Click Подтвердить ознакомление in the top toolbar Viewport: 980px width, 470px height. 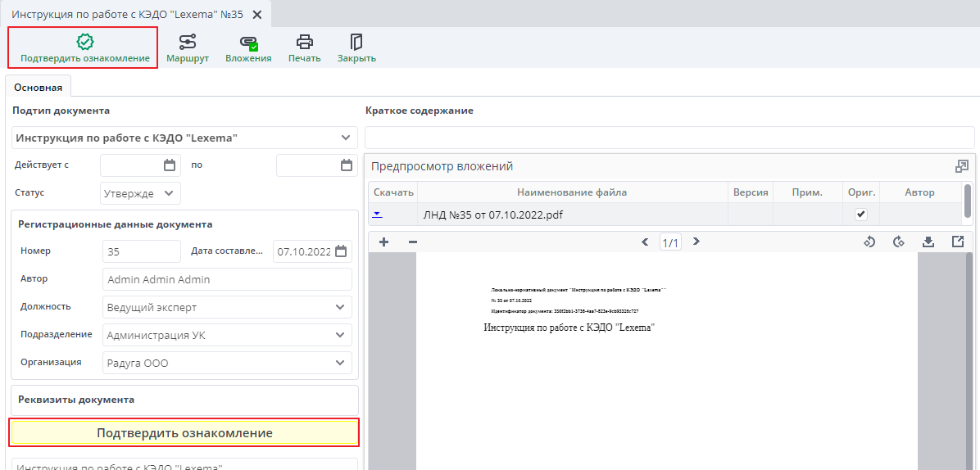point(85,47)
